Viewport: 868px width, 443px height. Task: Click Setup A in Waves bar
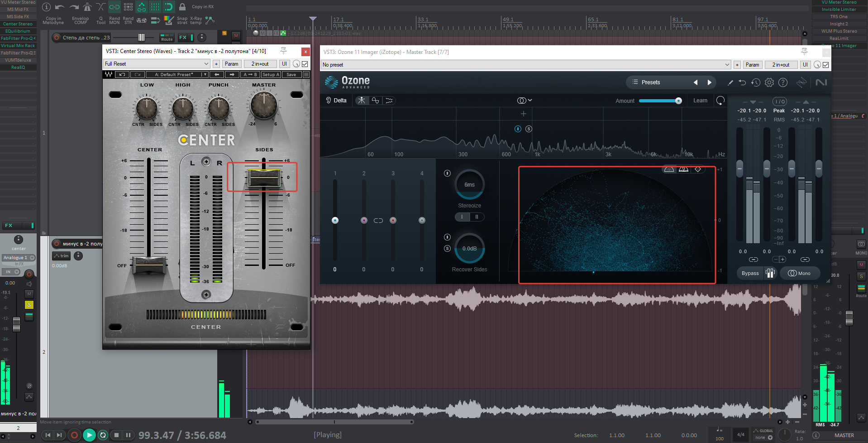271,74
